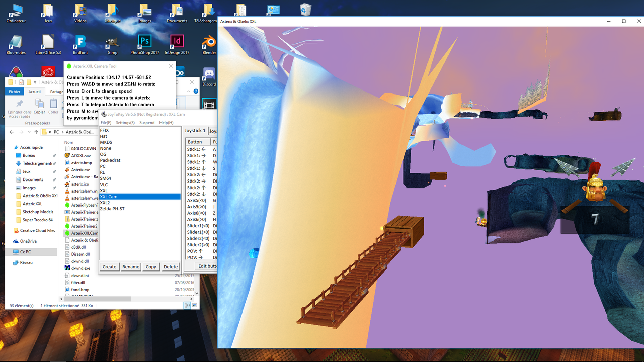Screen dimensions: 644x362
Task: Switch to the Accueil ribbon tab
Action: (x=34, y=92)
